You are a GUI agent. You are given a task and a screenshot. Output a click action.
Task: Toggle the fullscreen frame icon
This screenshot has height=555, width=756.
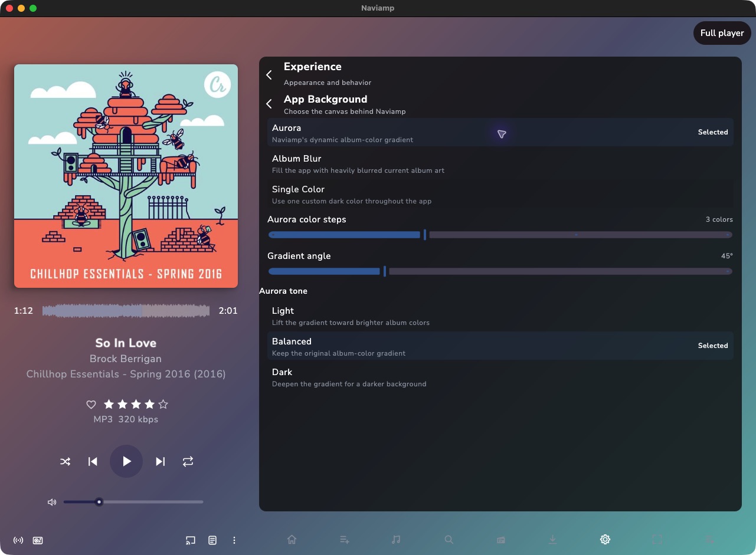point(657,540)
